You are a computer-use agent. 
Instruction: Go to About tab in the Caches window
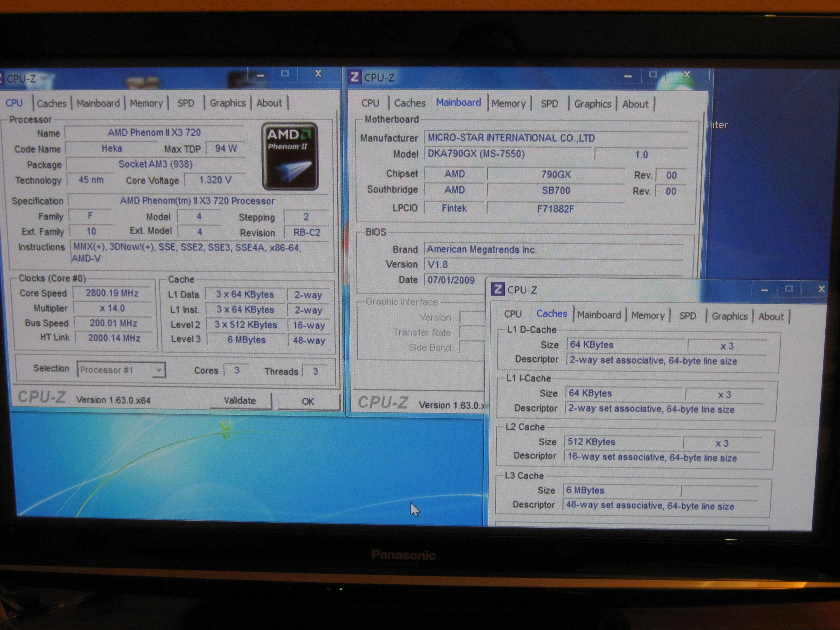tap(771, 317)
